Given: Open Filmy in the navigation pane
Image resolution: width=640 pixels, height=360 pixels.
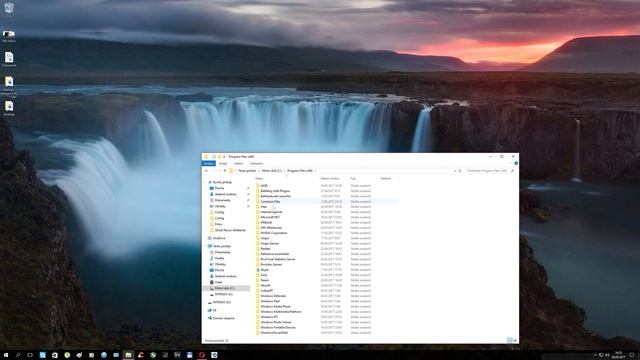Looking at the screenshot, I should (x=218, y=224).
